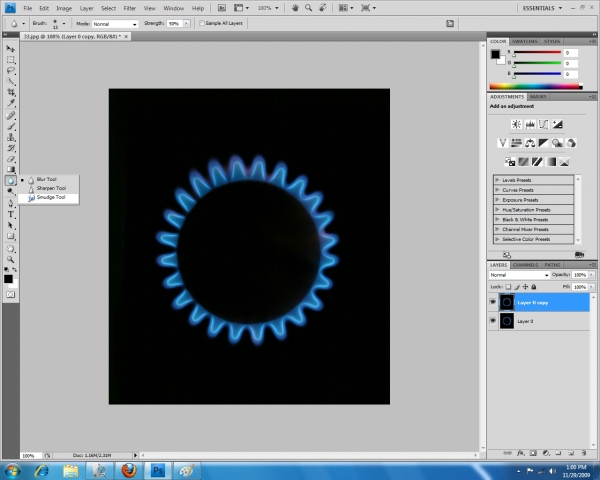Open the Brush preset picker

pos(64,23)
